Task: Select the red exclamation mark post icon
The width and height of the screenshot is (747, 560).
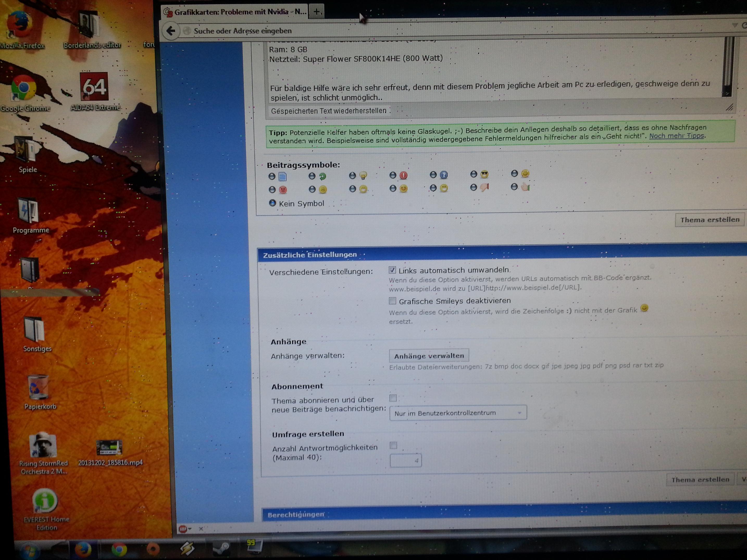Action: click(393, 175)
